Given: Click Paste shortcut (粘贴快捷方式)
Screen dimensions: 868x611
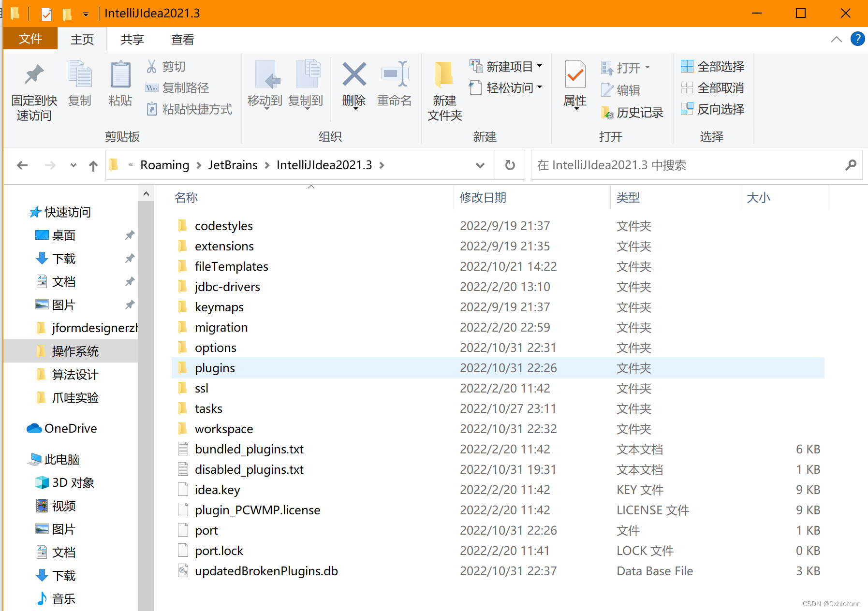Looking at the screenshot, I should point(189,109).
